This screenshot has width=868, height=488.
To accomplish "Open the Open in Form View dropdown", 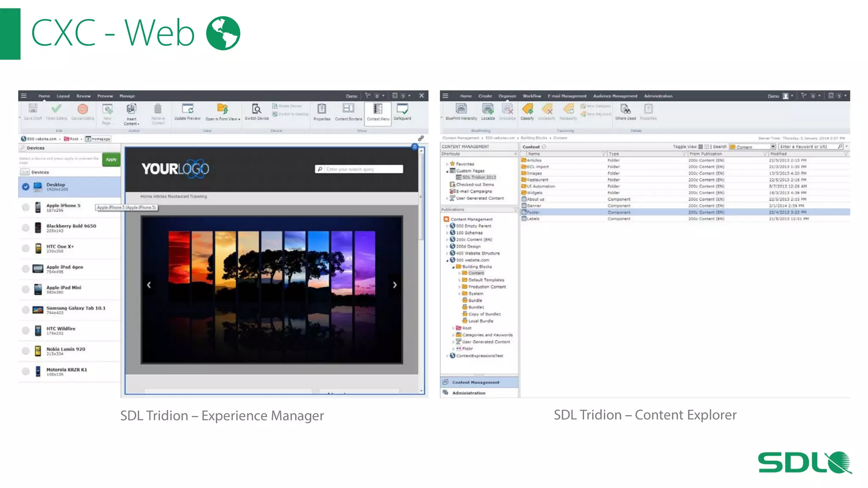I will tap(223, 119).
